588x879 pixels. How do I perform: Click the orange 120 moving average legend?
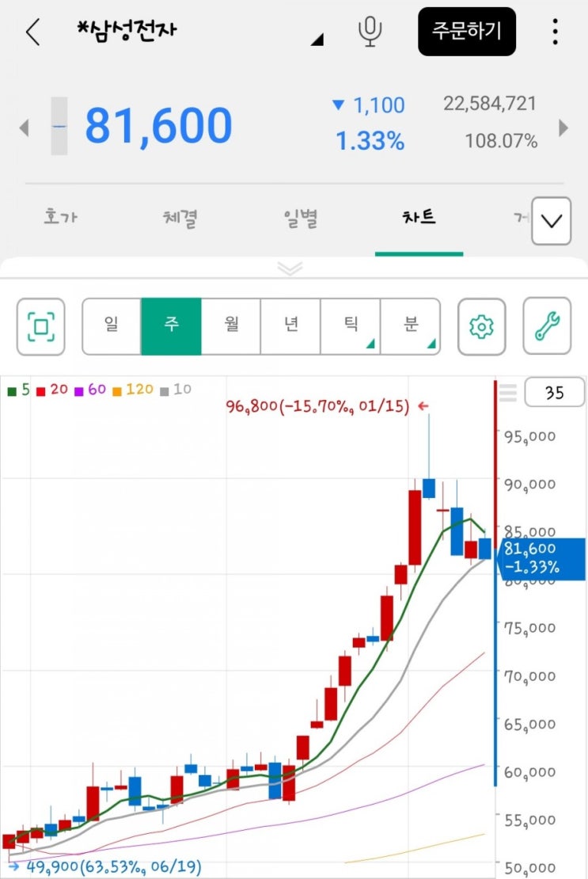[133, 390]
